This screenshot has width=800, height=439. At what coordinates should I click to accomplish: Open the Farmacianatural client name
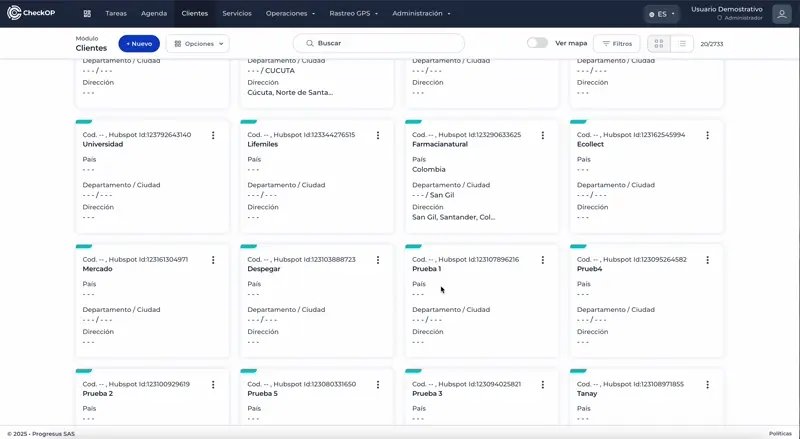click(x=440, y=144)
